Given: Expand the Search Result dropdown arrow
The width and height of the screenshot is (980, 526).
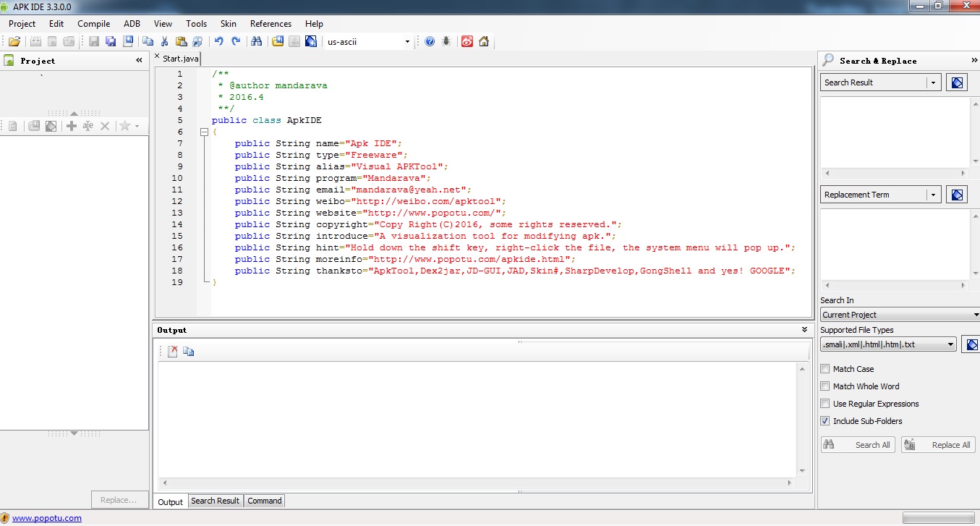Looking at the screenshot, I should point(933,82).
